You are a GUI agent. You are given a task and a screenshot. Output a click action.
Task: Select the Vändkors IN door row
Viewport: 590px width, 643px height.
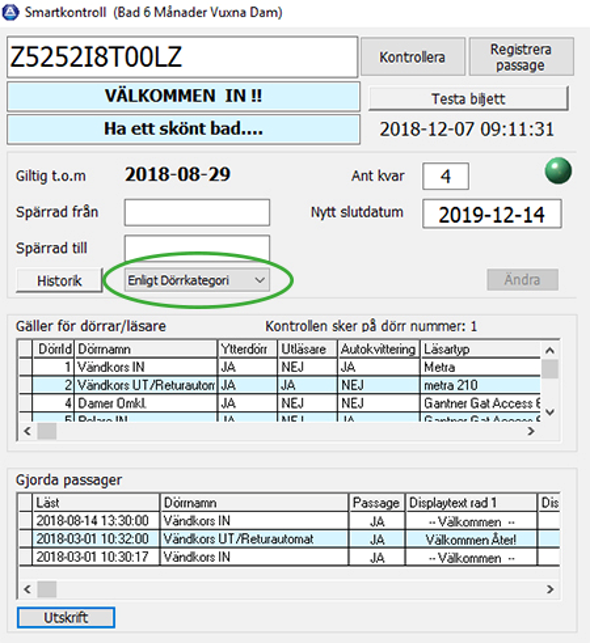pos(280,367)
